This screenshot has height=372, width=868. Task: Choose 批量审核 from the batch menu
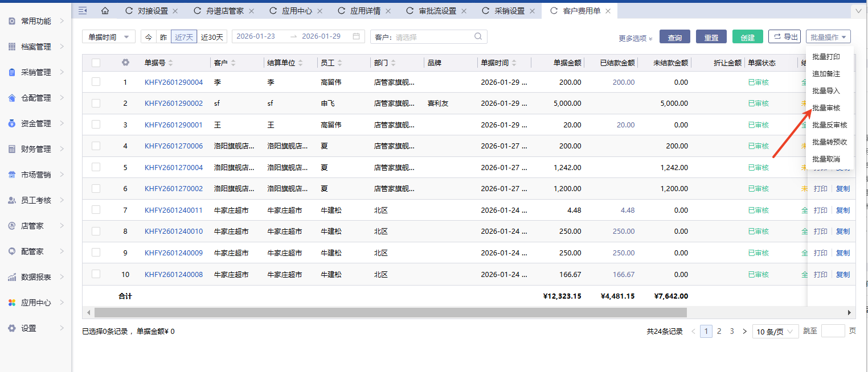point(826,108)
